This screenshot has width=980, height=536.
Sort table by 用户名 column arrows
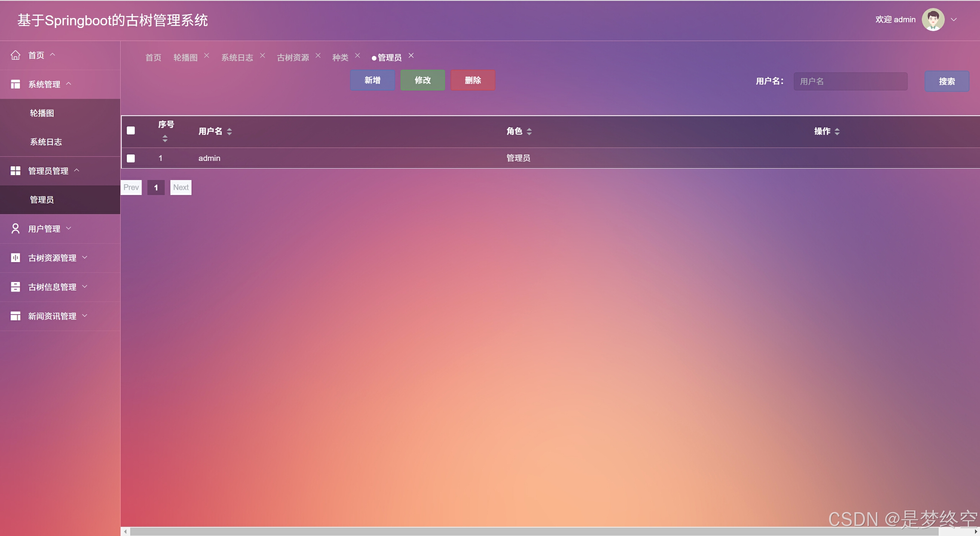(x=229, y=132)
